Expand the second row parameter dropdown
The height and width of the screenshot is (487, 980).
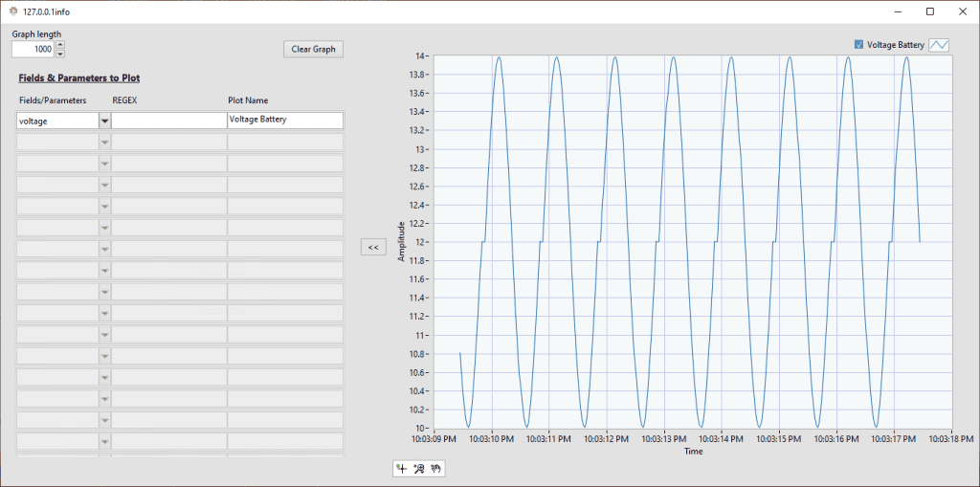104,142
